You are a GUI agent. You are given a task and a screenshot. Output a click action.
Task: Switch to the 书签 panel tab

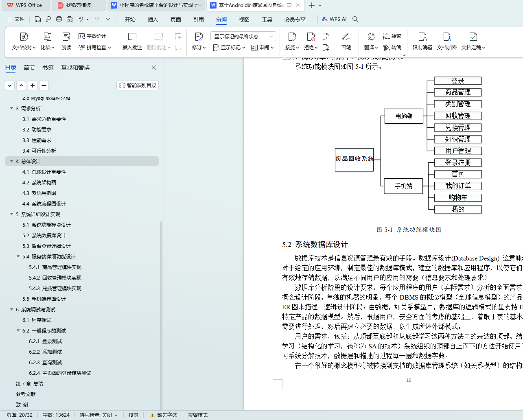tap(48, 68)
